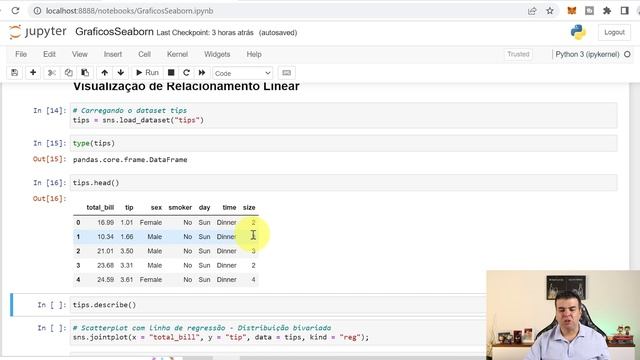The image size is (640, 360).
Task: Move selected cell up arrow
Action: click(x=104, y=73)
